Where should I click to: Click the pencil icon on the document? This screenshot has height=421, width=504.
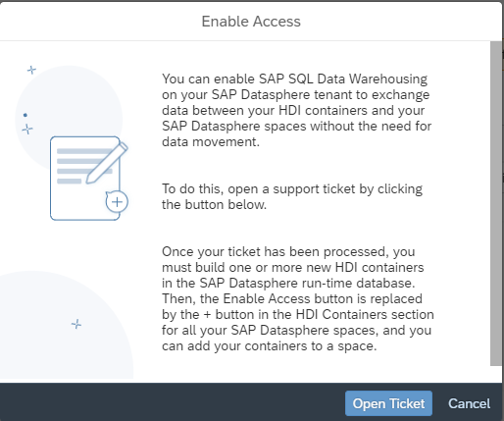[x=107, y=163]
